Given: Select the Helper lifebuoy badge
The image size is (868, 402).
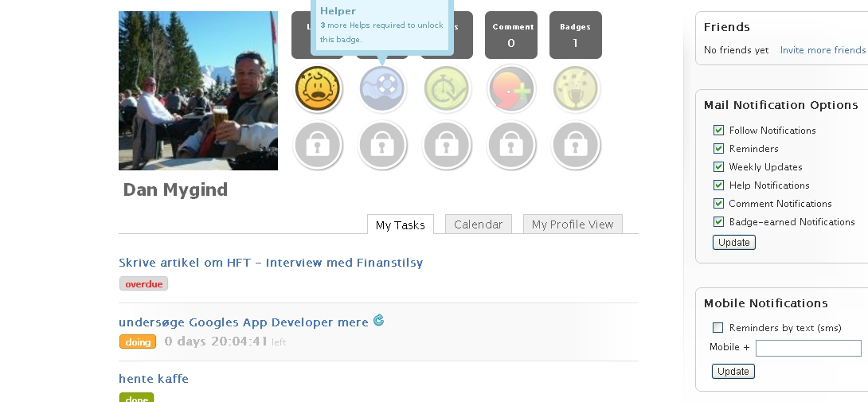Looking at the screenshot, I should (x=382, y=88).
